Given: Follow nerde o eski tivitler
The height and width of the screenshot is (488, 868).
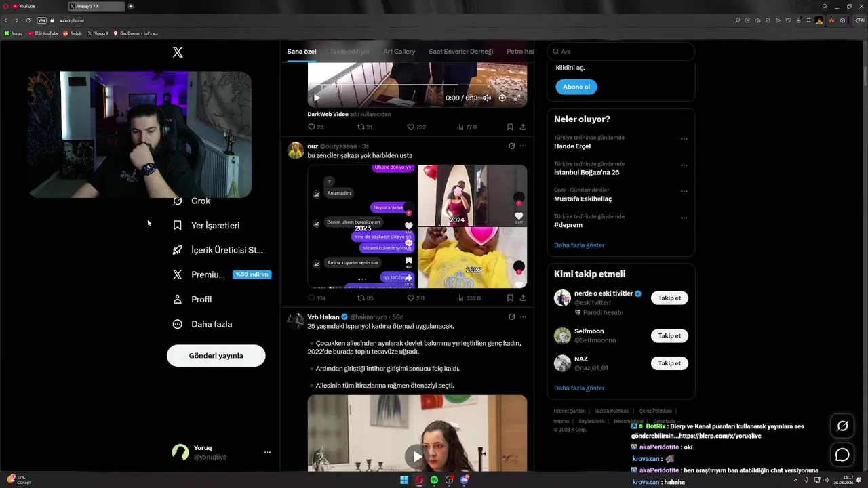Looking at the screenshot, I should (x=669, y=298).
